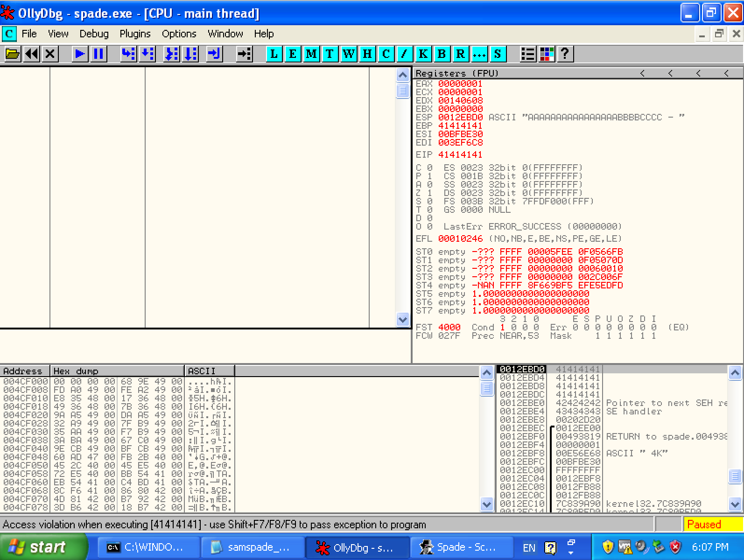Select stack row RETURN to spade.00493819
This screenshot has height=560, width=744.
[612, 436]
